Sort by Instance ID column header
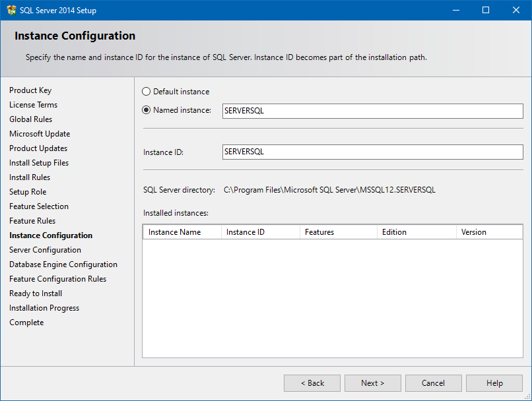 [x=261, y=232]
